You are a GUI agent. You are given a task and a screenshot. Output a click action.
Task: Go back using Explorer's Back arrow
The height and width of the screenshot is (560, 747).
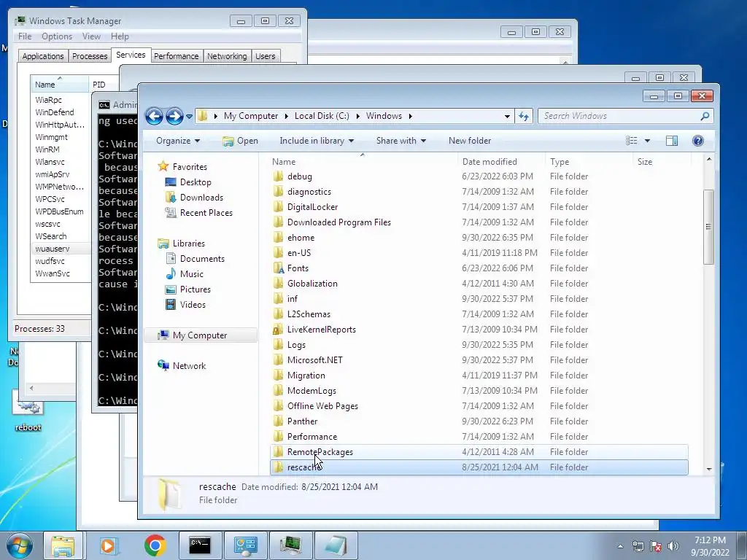tap(154, 116)
